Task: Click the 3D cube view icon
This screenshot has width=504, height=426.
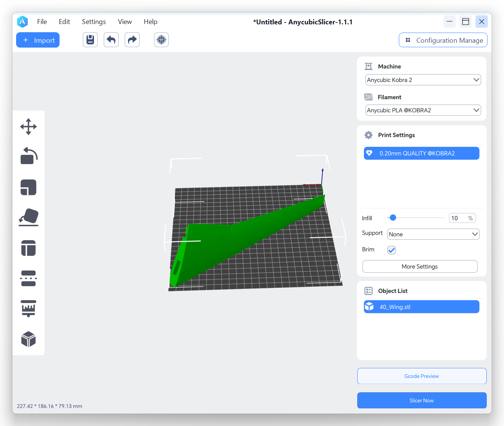Action: tap(28, 339)
